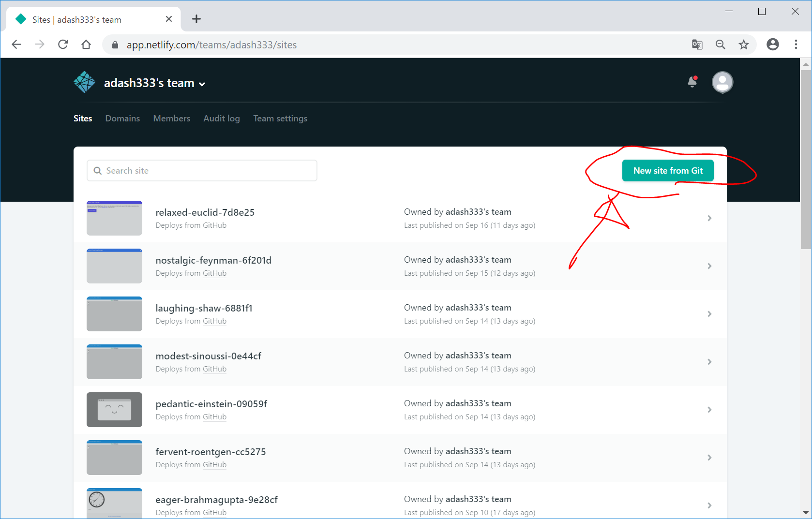The height and width of the screenshot is (519, 812).
Task: Switch to the Domains tab
Action: (122, 119)
